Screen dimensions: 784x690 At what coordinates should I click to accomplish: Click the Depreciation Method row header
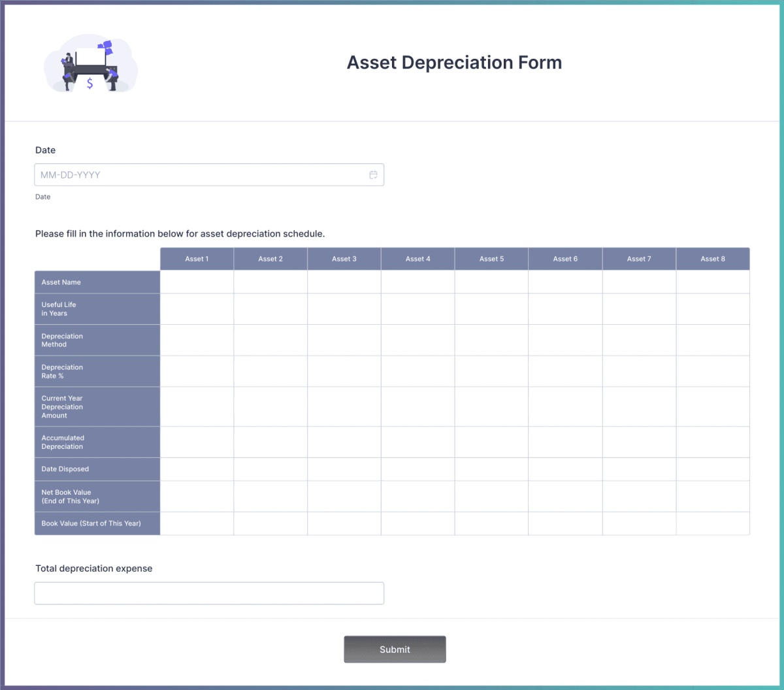coord(97,340)
